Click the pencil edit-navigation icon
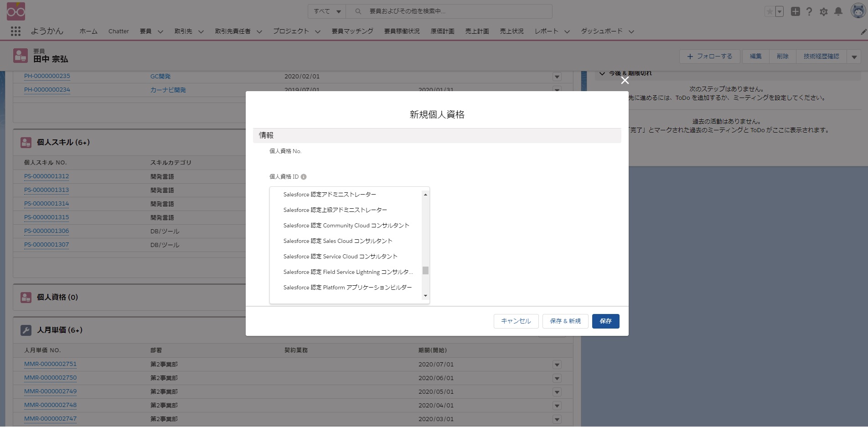Image resolution: width=868 pixels, height=427 pixels. pos(863,31)
